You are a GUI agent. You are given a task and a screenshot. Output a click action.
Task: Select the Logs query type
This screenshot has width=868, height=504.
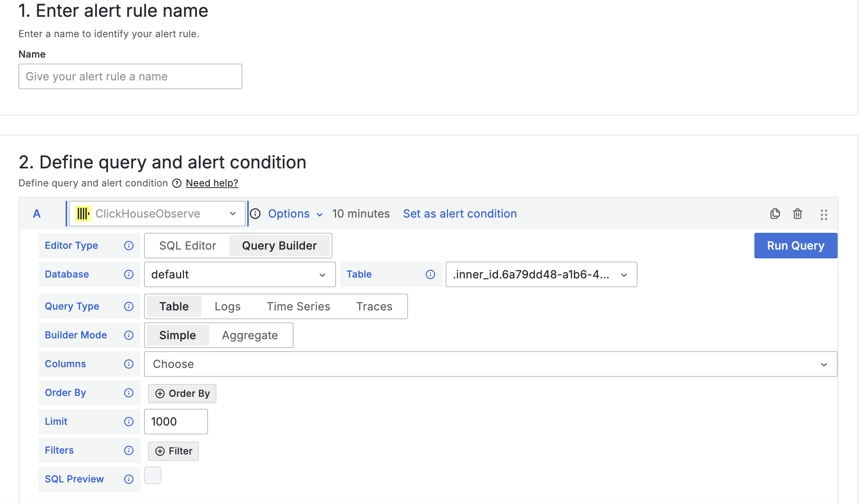click(x=228, y=306)
